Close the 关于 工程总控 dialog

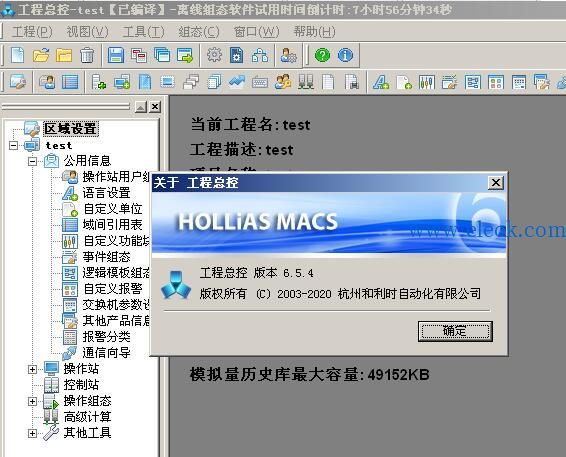[496, 183]
